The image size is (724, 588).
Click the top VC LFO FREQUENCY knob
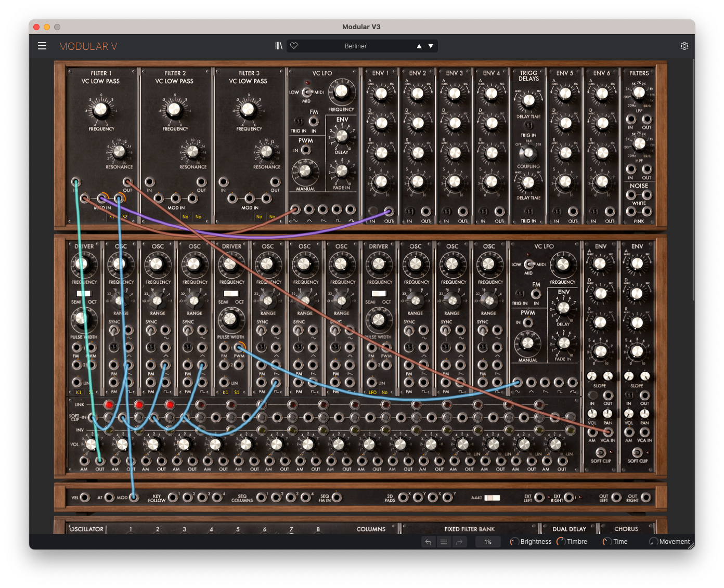coord(341,91)
